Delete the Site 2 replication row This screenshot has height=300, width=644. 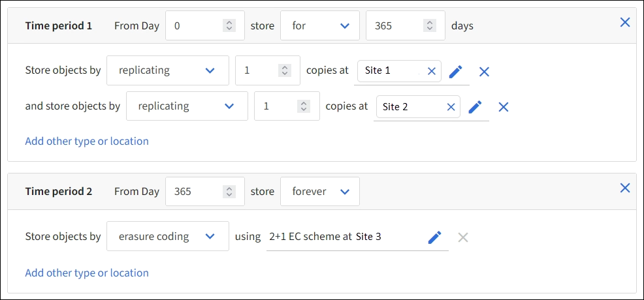(x=503, y=107)
